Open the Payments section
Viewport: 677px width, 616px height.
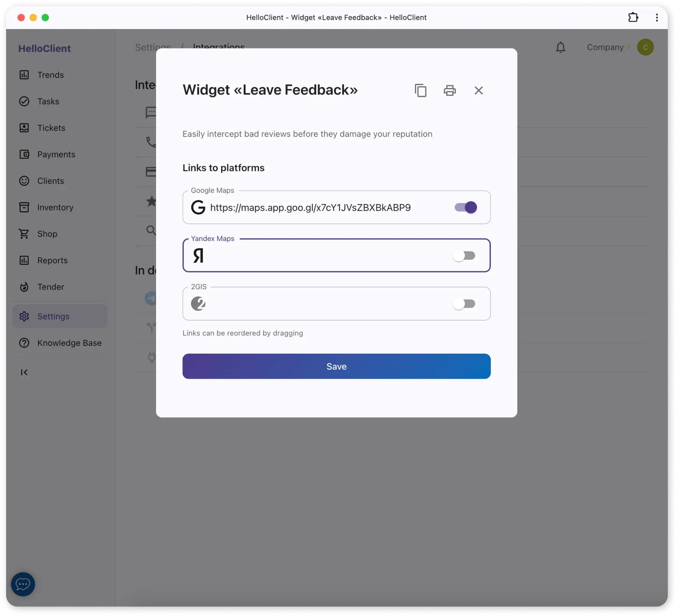coord(56,154)
